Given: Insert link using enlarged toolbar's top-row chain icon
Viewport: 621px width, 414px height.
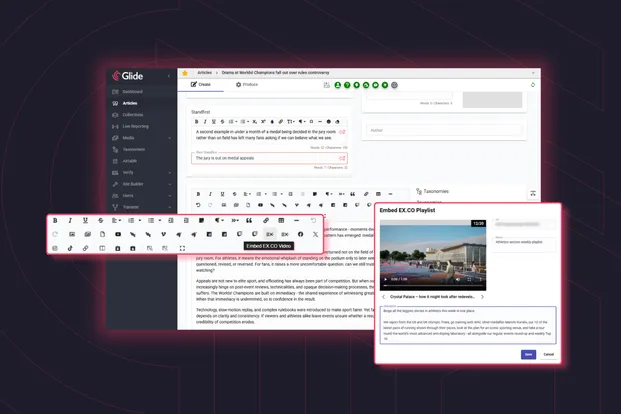Looking at the screenshot, I should coord(266,220).
